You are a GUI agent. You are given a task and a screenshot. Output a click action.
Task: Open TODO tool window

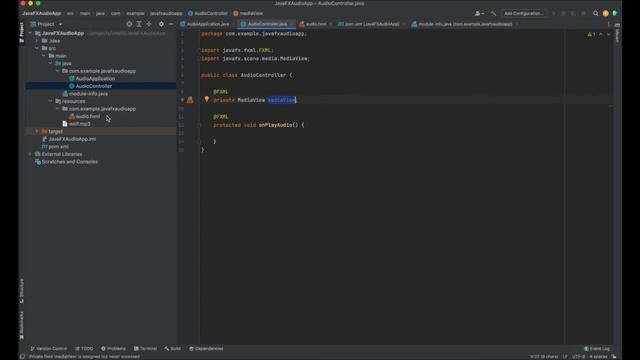pyautogui.click(x=84, y=349)
